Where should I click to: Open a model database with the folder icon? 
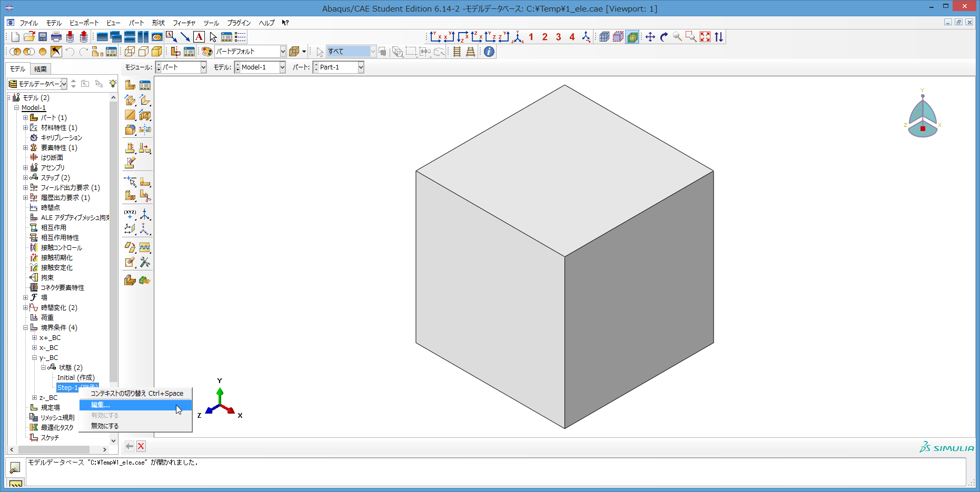pyautogui.click(x=29, y=37)
